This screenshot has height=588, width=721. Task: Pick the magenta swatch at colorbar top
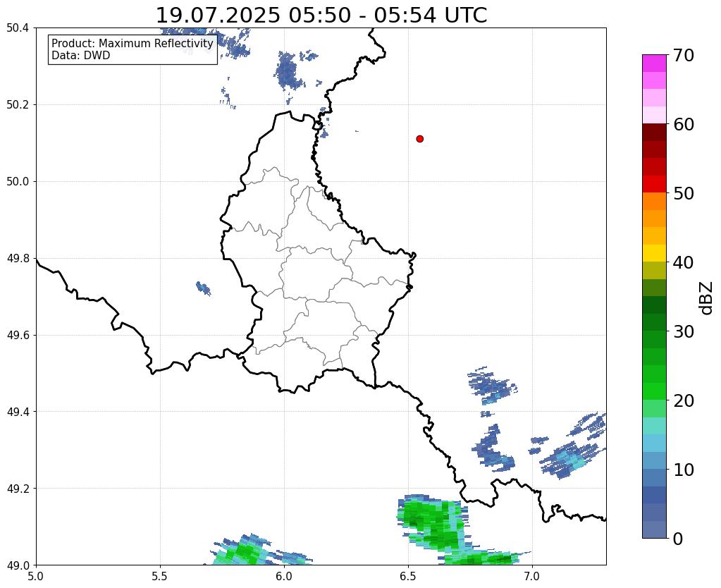click(x=654, y=63)
